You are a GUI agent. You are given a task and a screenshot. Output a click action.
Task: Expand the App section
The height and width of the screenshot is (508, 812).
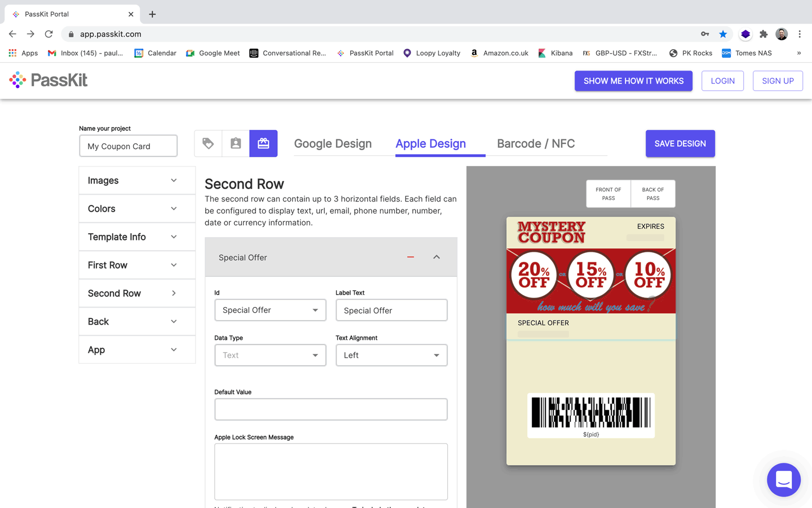pyautogui.click(x=137, y=350)
